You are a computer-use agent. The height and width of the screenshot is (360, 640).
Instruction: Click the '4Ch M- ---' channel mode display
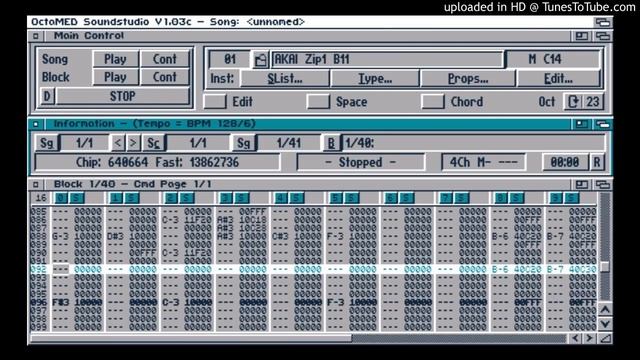[483, 162]
